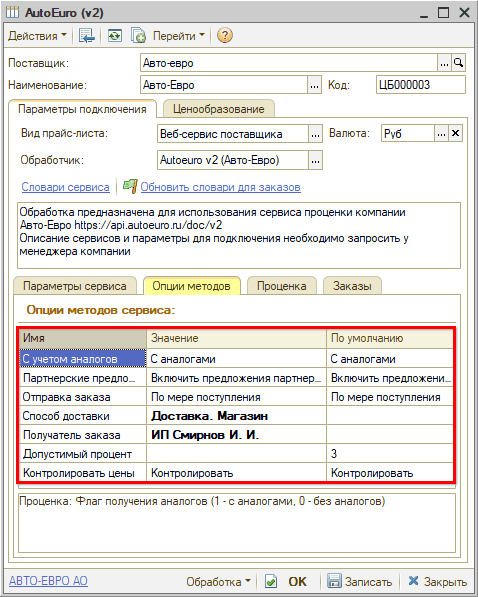Open the АВТО-ЕВРО АО link
This screenshot has height=597, width=478.
coord(48,581)
